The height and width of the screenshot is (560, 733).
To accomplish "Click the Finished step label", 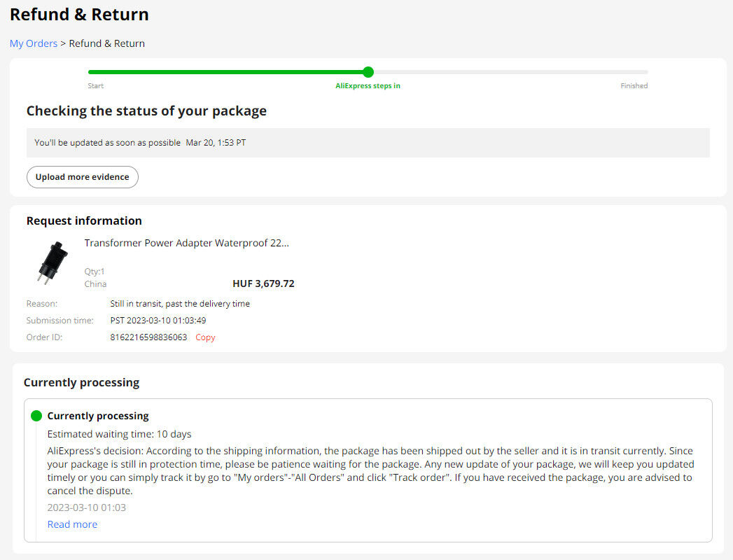I will 634,86.
